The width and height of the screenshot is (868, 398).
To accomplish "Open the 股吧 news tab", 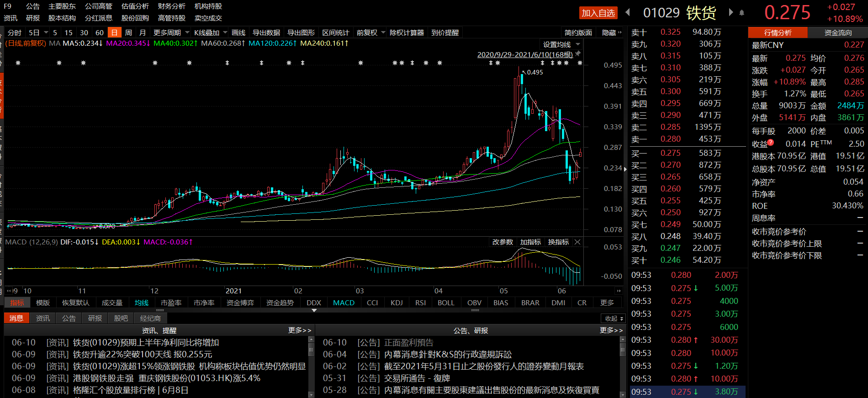I will tap(121, 318).
